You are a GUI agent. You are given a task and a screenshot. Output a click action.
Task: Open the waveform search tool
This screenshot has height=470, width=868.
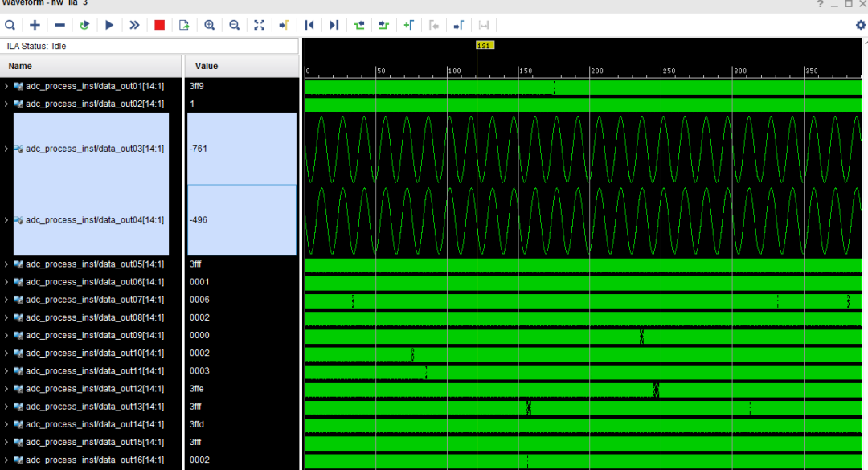click(x=10, y=25)
